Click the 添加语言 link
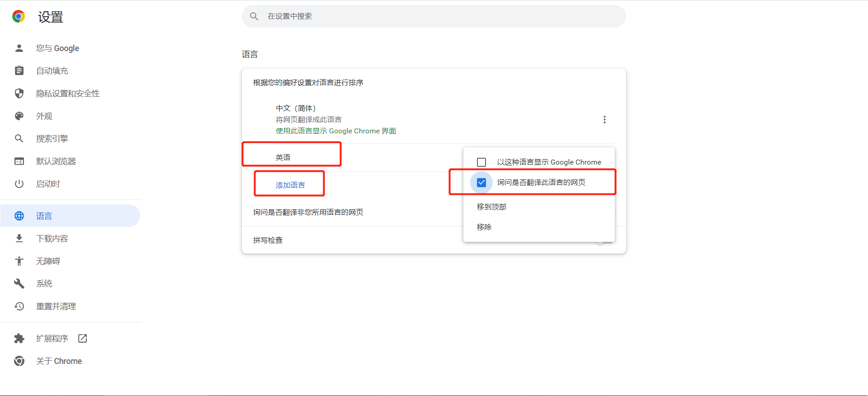This screenshot has height=396, width=868. 290,185
